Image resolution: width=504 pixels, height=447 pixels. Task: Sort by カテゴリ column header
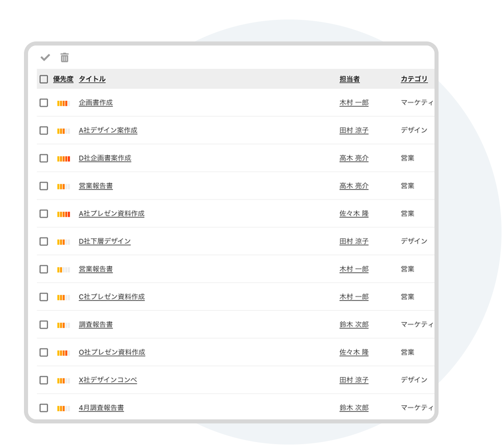click(x=414, y=79)
